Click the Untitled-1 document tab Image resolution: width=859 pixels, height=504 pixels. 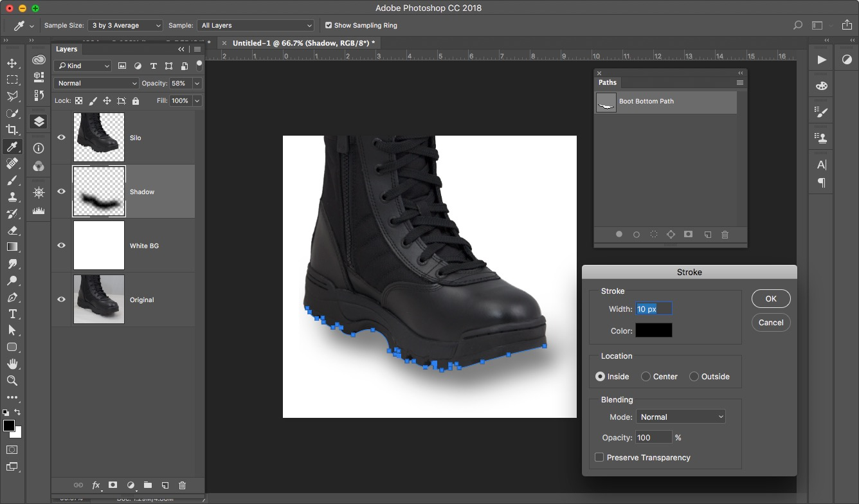302,43
